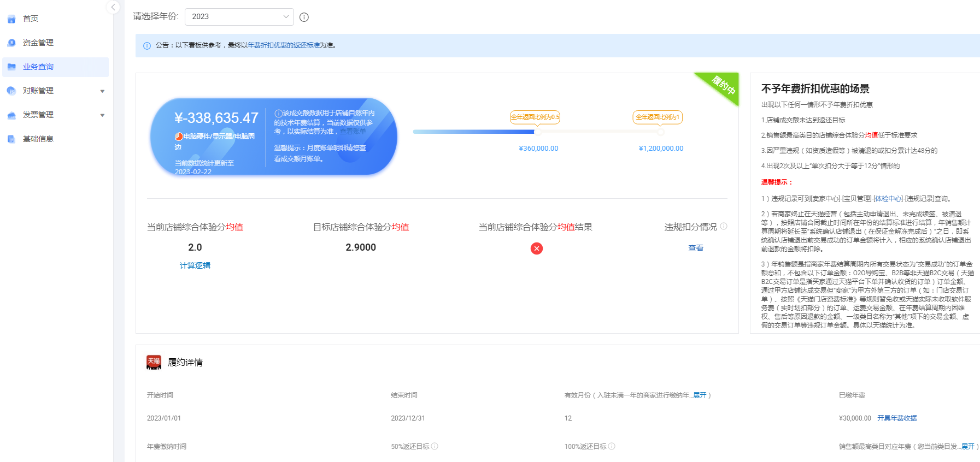Click 开具年费收据 link

coord(897,418)
